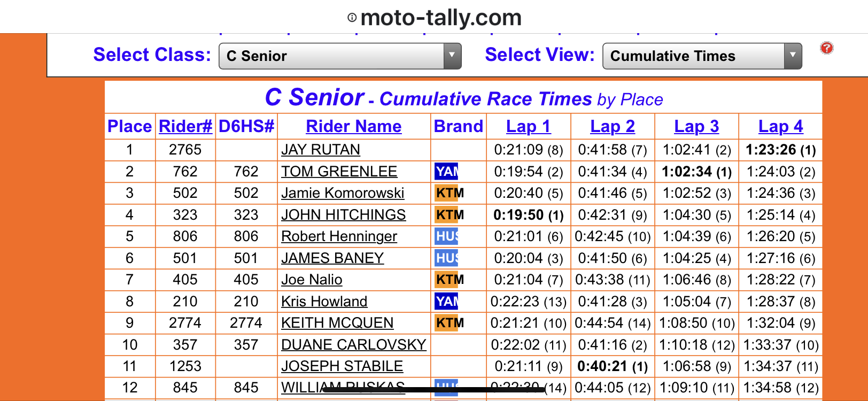Click the arrow button on the class selector
Viewport: 868px width, 401px height.
point(452,56)
